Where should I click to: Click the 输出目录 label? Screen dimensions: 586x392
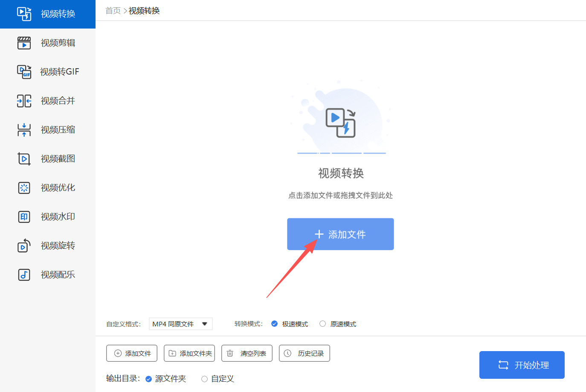(123, 378)
